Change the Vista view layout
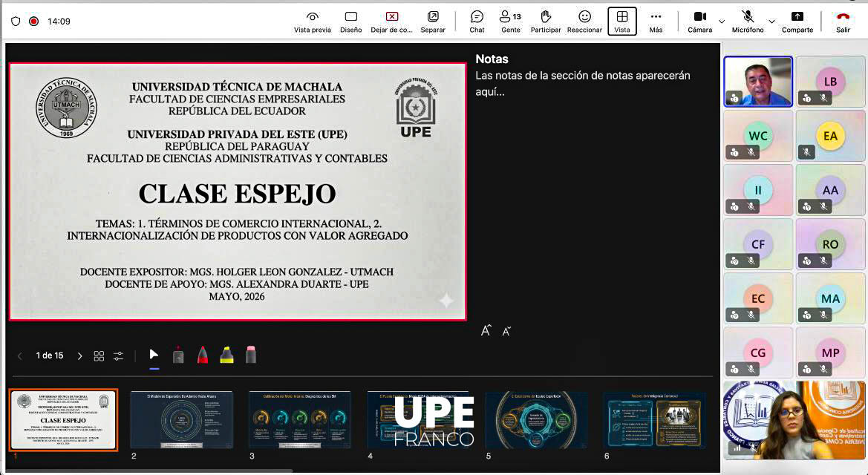868x475 pixels. [622, 22]
